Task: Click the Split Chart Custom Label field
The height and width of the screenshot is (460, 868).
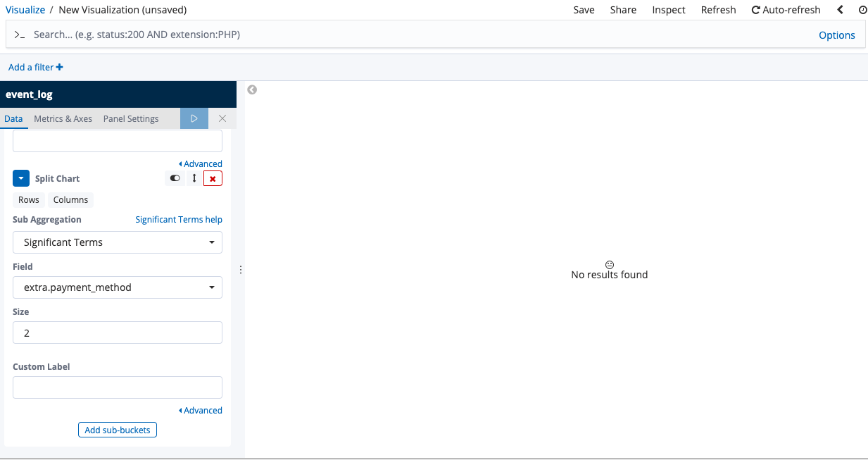Action: pyautogui.click(x=118, y=387)
